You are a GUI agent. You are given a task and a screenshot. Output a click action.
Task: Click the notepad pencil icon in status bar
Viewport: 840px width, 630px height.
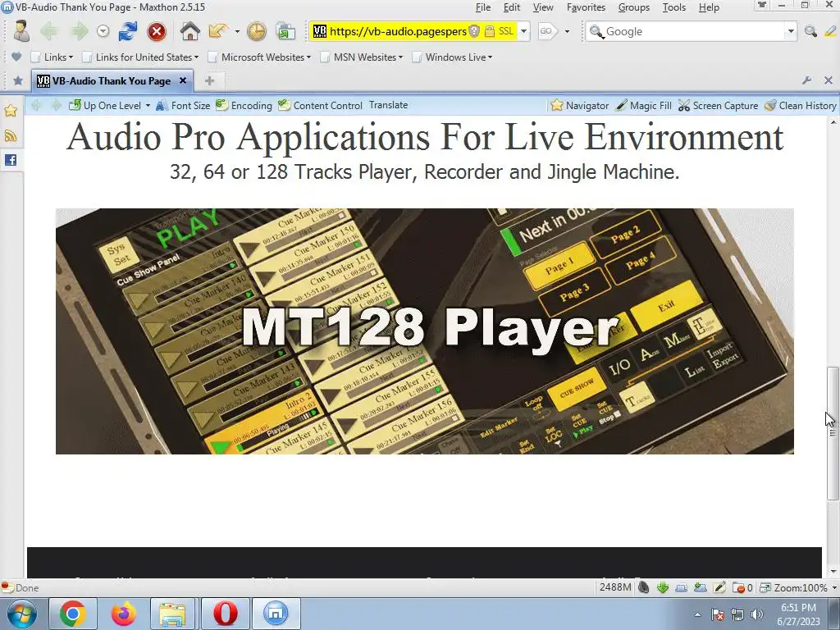point(719,587)
